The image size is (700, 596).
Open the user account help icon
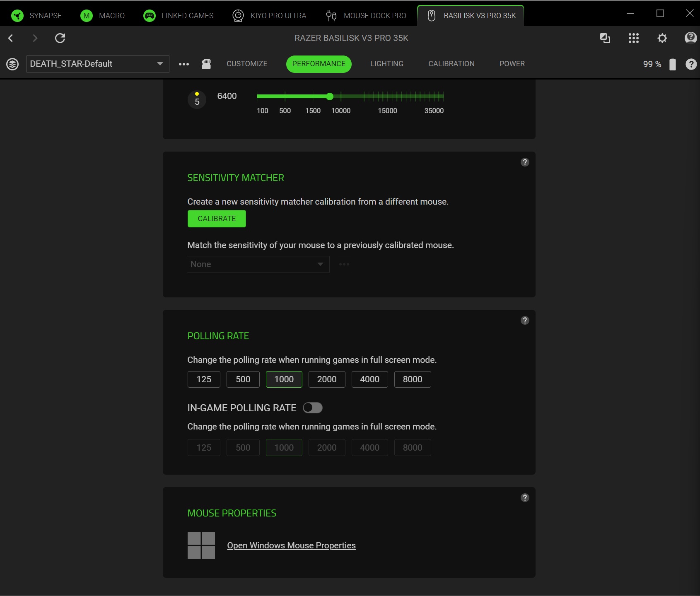(x=690, y=38)
